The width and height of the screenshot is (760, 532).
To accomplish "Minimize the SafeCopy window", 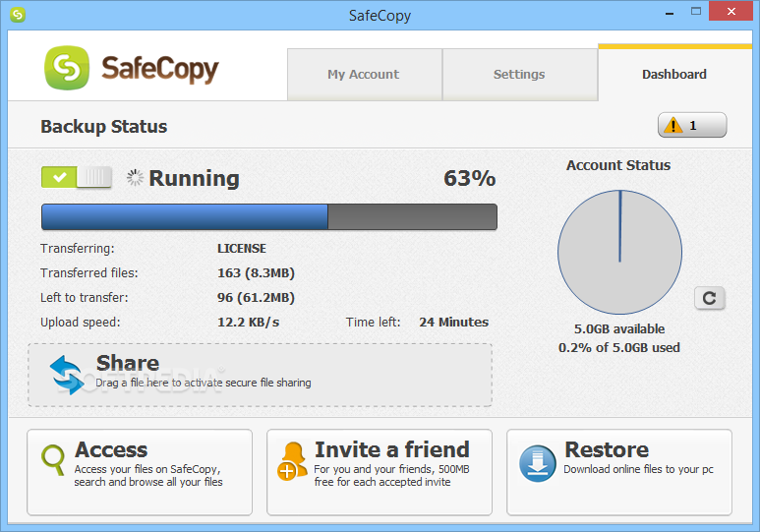I will (670, 13).
